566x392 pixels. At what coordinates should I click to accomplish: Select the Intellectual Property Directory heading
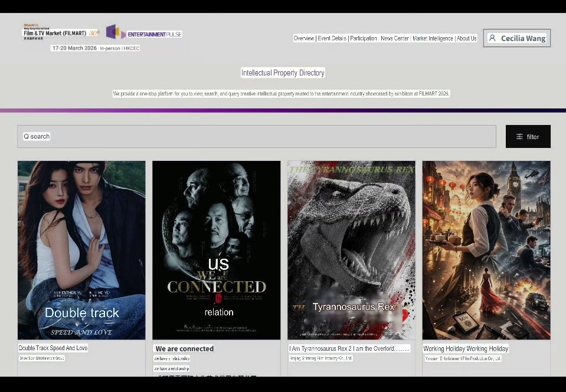click(x=283, y=73)
